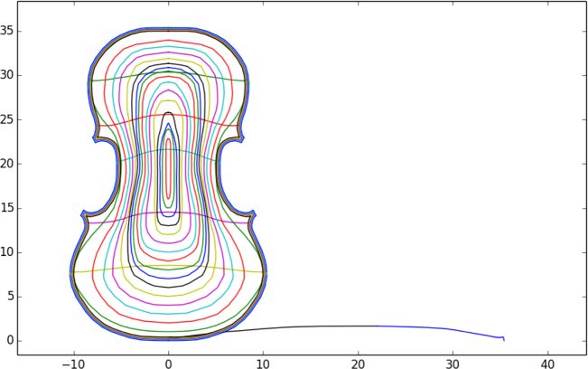Click the upper-left corner notch of the violin outline
The width and height of the screenshot is (588, 369).
point(96,137)
